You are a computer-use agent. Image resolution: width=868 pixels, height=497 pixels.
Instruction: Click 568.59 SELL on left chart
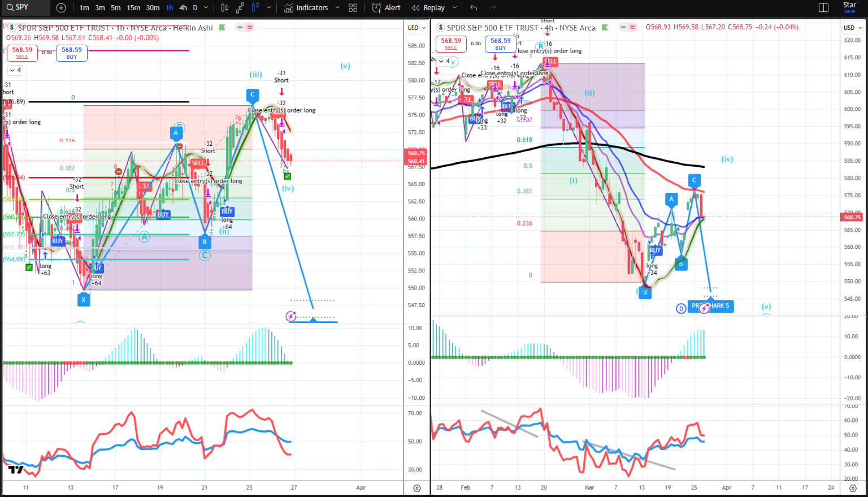(22, 53)
